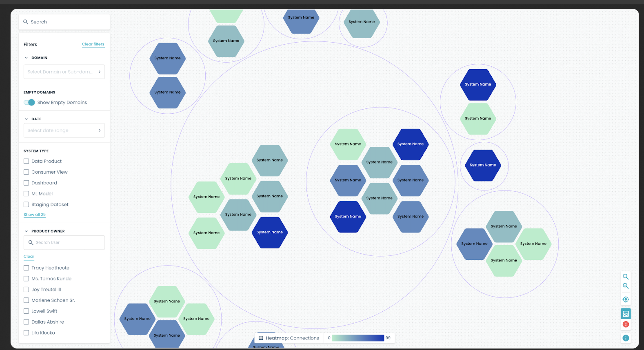Toggle the heatmap view icon button
The image size is (644, 350).
625,314
